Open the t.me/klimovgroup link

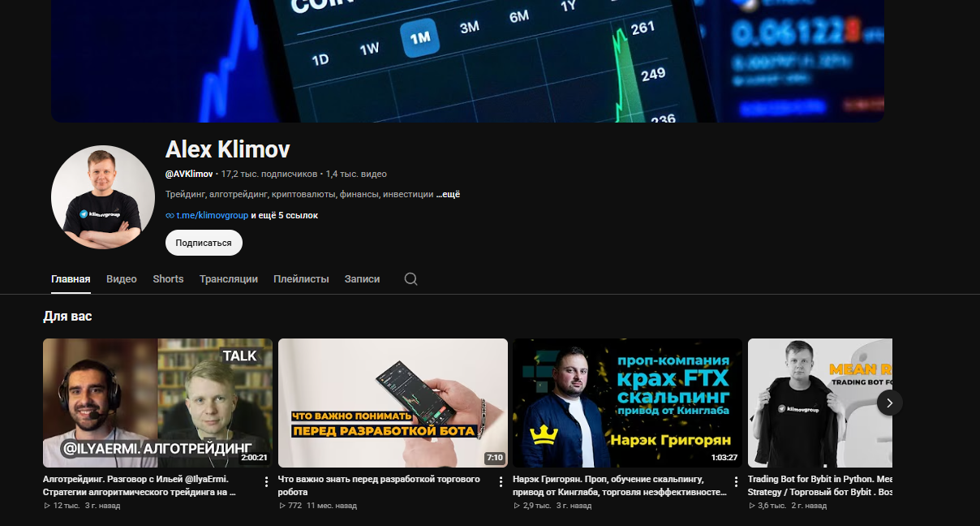tap(213, 216)
